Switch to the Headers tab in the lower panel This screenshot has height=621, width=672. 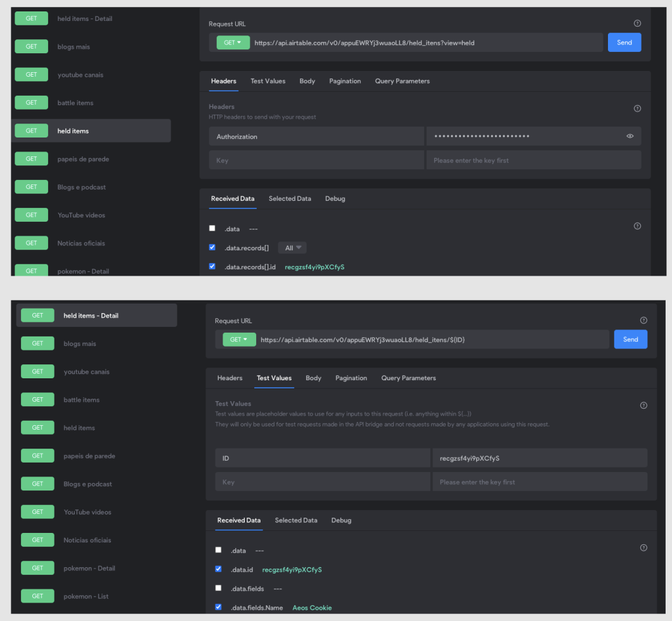pyautogui.click(x=229, y=378)
